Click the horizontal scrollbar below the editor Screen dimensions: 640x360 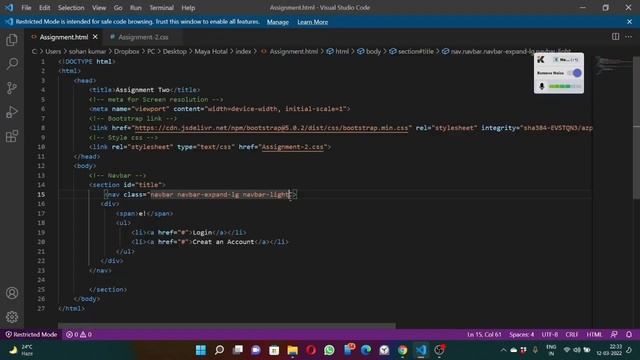227,325
